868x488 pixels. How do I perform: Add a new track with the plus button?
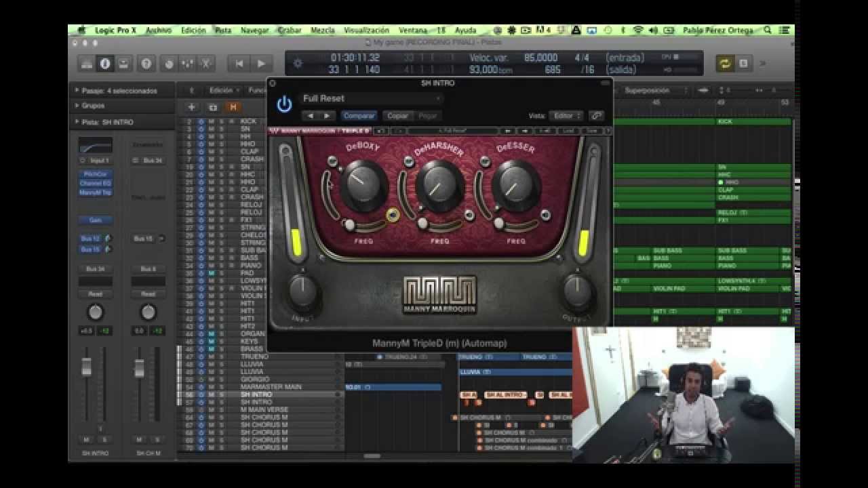click(x=192, y=107)
